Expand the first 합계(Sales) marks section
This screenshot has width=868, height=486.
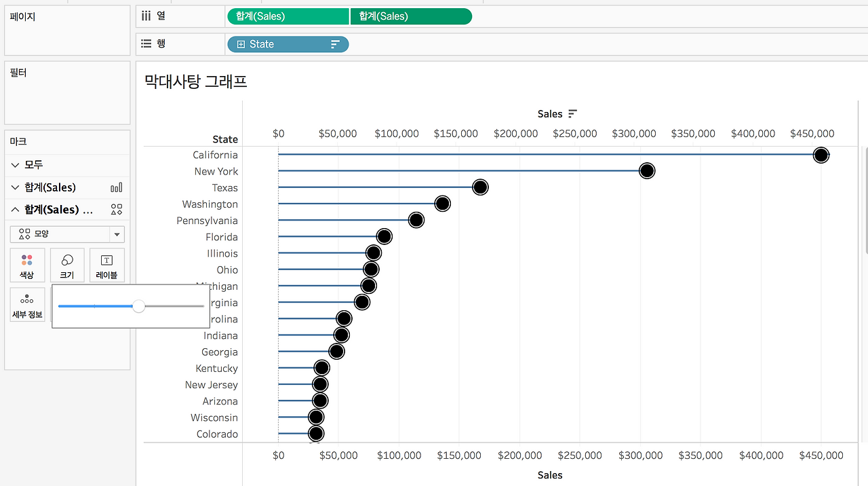(x=16, y=187)
